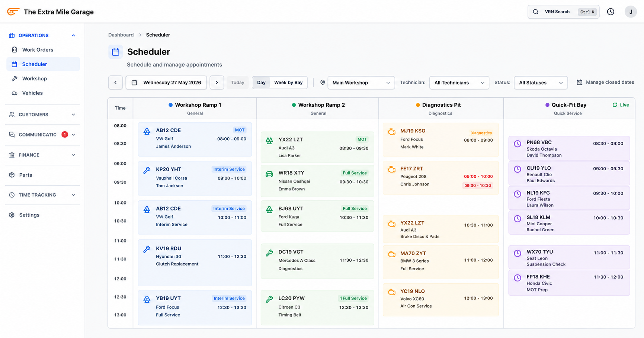The image size is (644, 338).
Task: Click the Dashboard breadcrumb link
Action: (121, 35)
